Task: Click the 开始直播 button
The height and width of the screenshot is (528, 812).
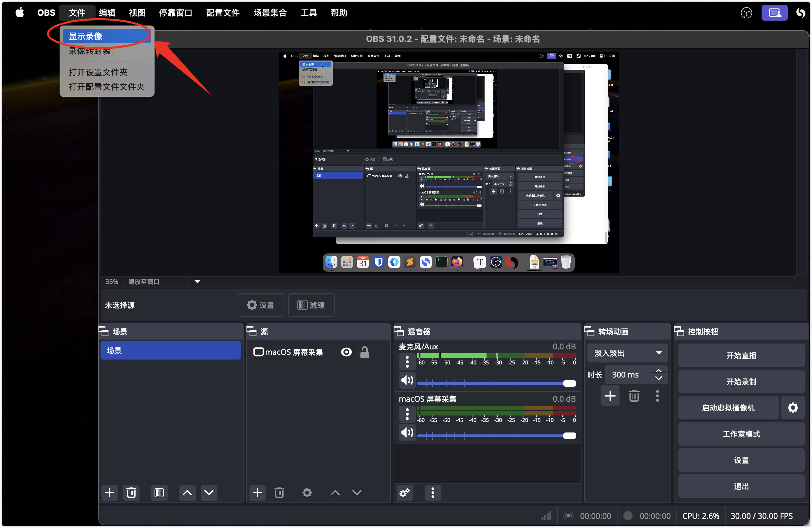Action: (x=741, y=356)
